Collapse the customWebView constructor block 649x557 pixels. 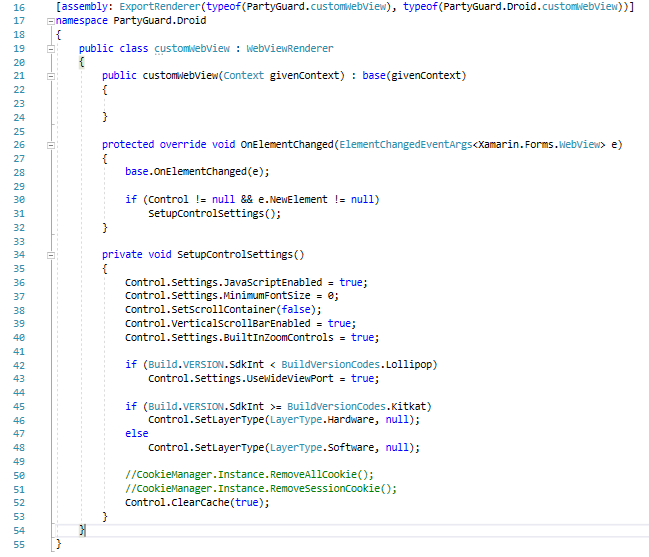(x=50, y=76)
